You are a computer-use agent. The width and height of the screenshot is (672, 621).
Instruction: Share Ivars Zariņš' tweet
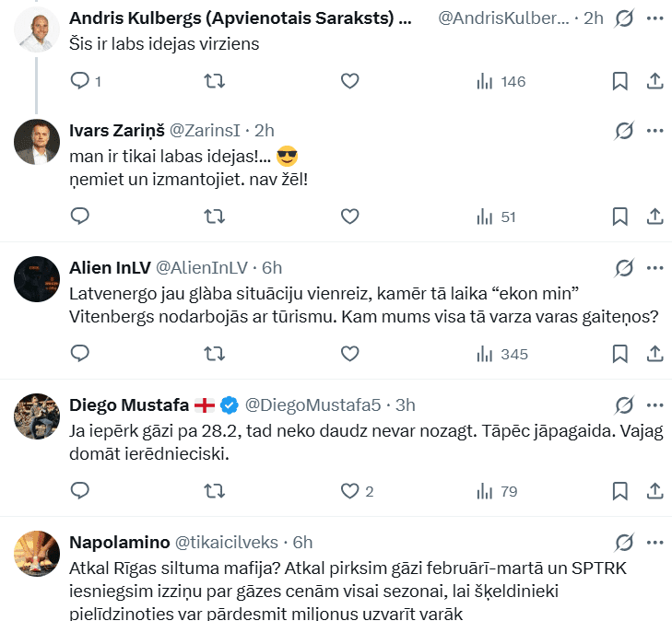click(654, 217)
